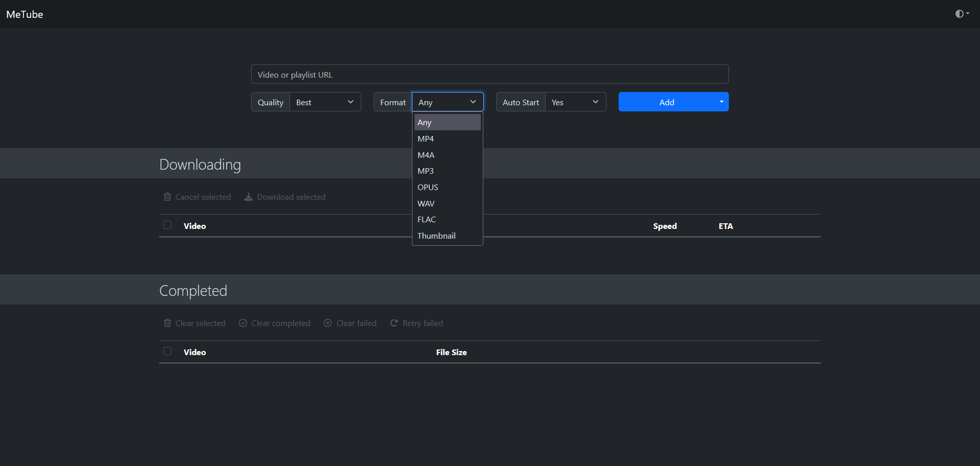Click the X-circle icon beside Clear failed
This screenshot has height=466, width=980.
pos(328,323)
